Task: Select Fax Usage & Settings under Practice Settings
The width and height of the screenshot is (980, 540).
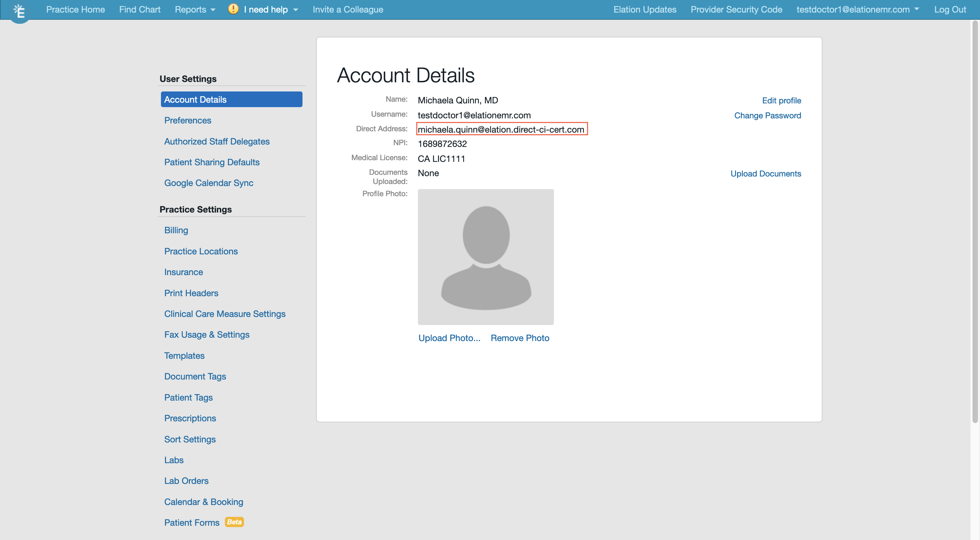Action: pos(207,334)
